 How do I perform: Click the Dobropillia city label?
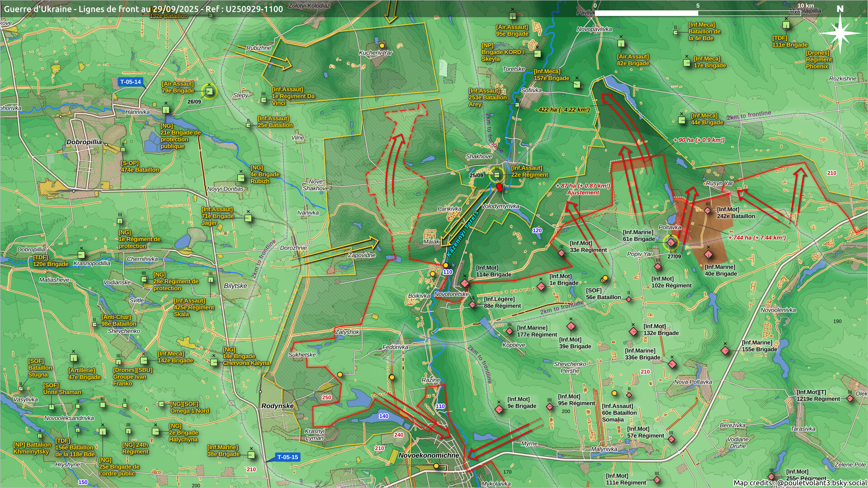tap(84, 142)
